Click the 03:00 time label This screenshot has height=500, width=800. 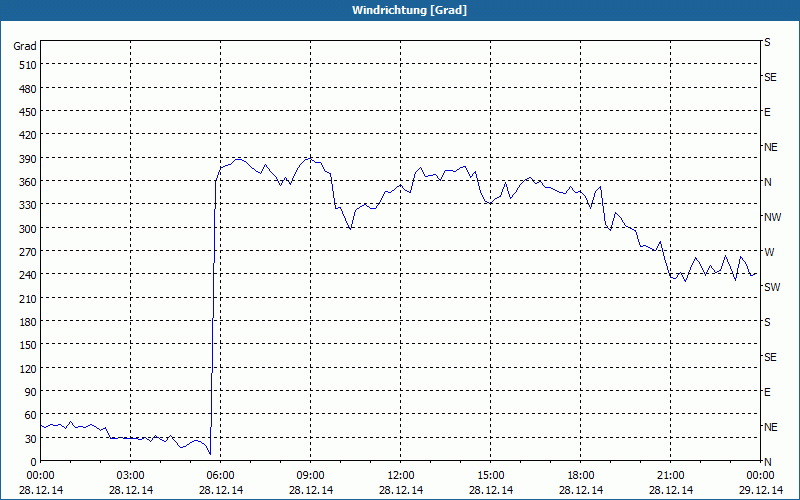click(131, 476)
